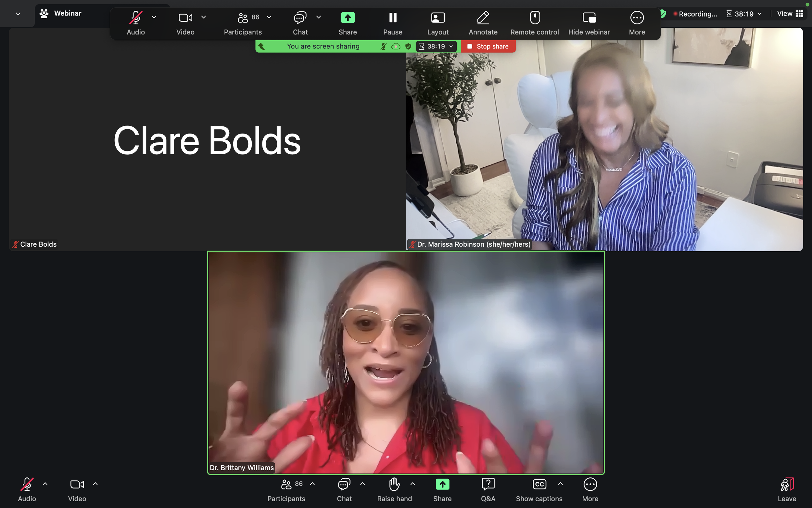Expand top Participants options chevron
The width and height of the screenshot is (812, 508).
(269, 17)
